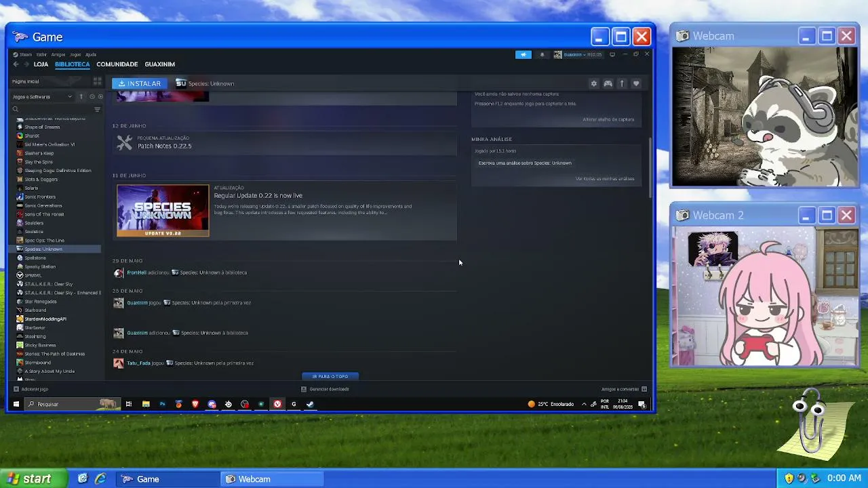The height and width of the screenshot is (488, 868).
Task: Open Tatu_Fada's profile in the activity feed
Action: click(x=139, y=363)
